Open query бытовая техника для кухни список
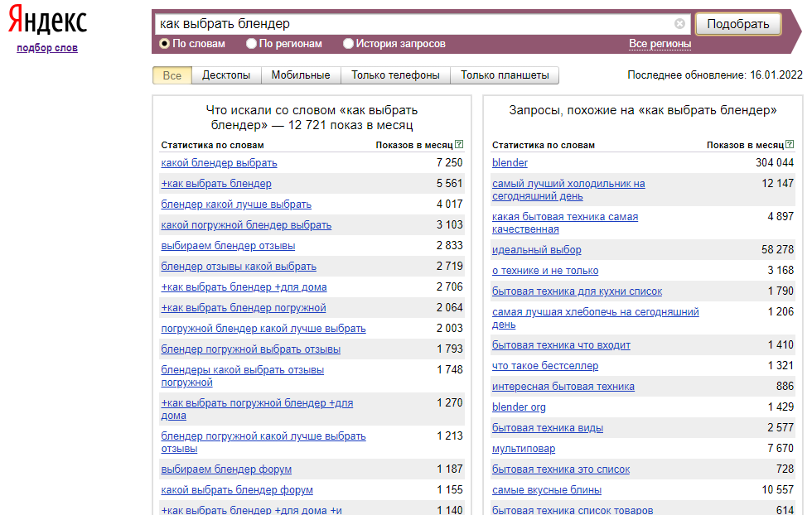 [577, 291]
